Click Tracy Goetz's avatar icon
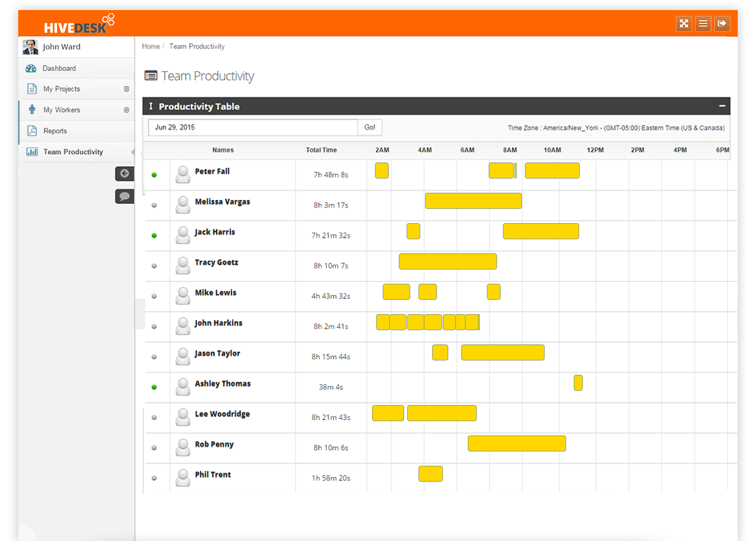 coord(183,265)
